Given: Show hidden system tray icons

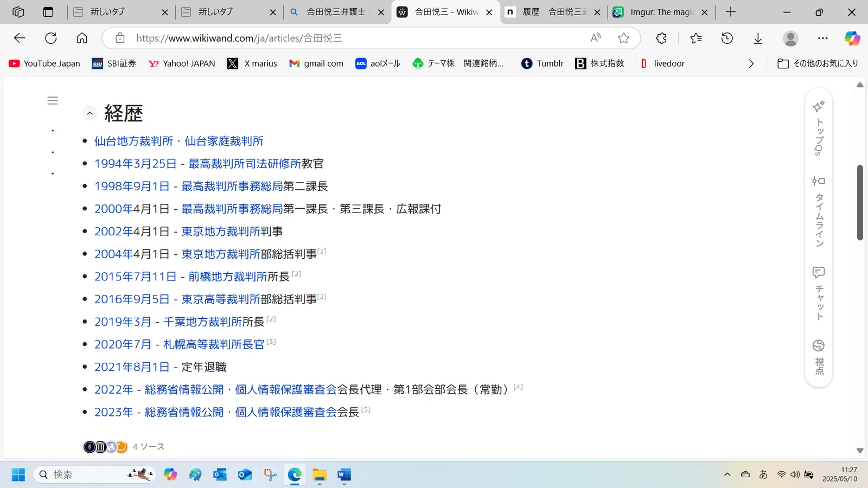Looking at the screenshot, I should tap(727, 474).
